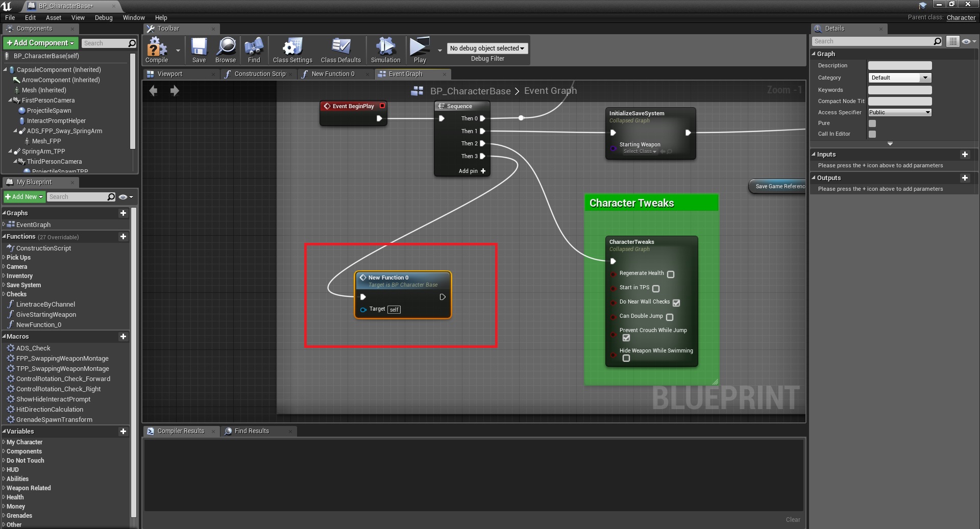The height and width of the screenshot is (529, 980).
Task: Open the debug object filter dropdown
Action: click(x=487, y=48)
